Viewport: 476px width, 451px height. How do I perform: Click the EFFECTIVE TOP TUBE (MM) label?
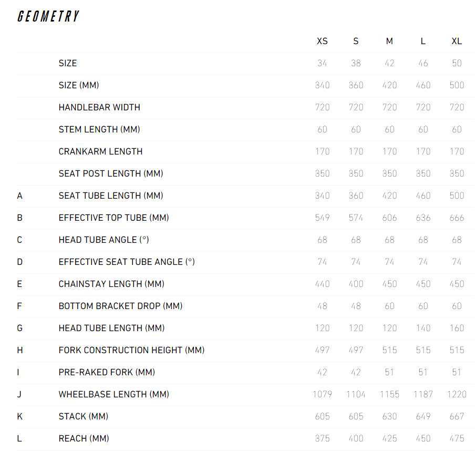click(x=114, y=218)
